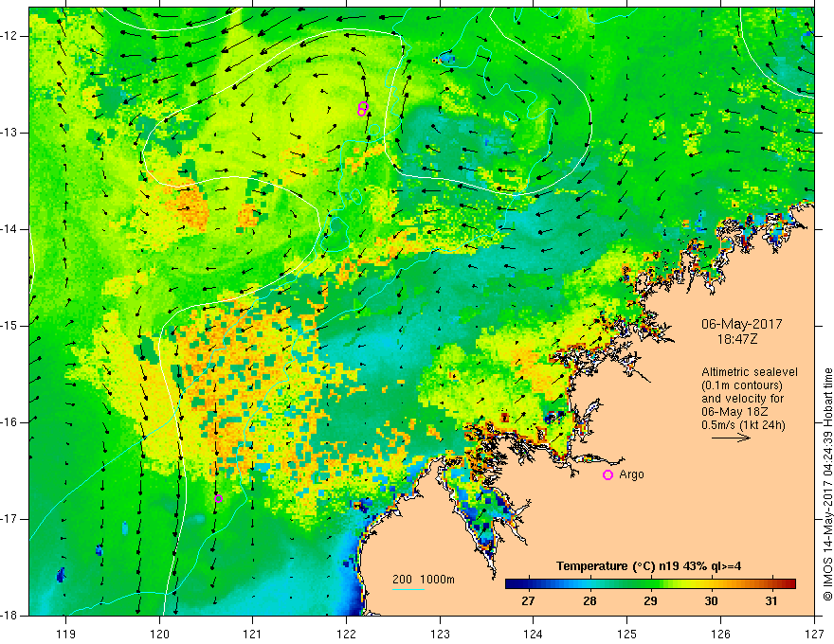This screenshot has height=644, width=834.
Task: Click the velocity scale arrow below '0.5m/s'
Action: tap(731, 438)
